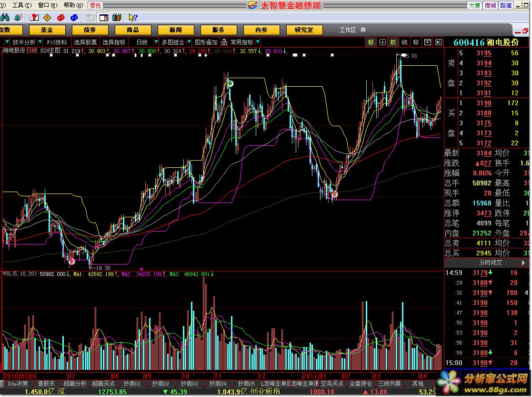Expand the 工作区 workspace dropdown arrow
The image size is (532, 397).
tap(363, 30)
